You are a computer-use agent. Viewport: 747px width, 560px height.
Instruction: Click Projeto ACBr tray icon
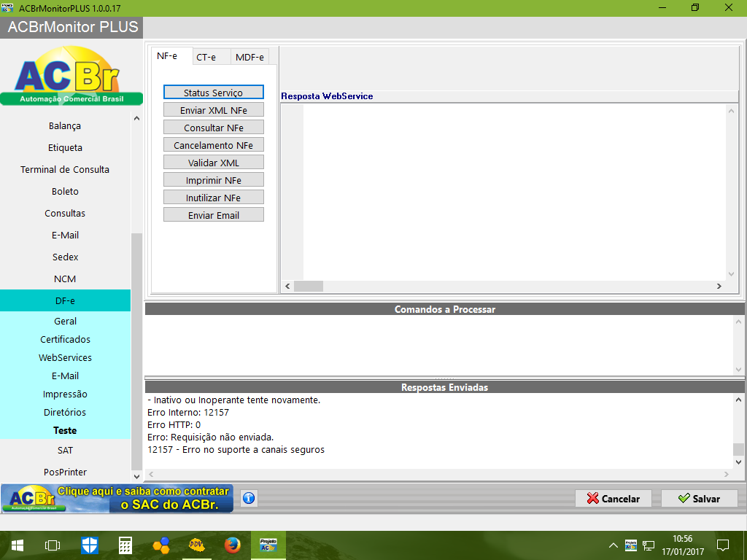631,545
